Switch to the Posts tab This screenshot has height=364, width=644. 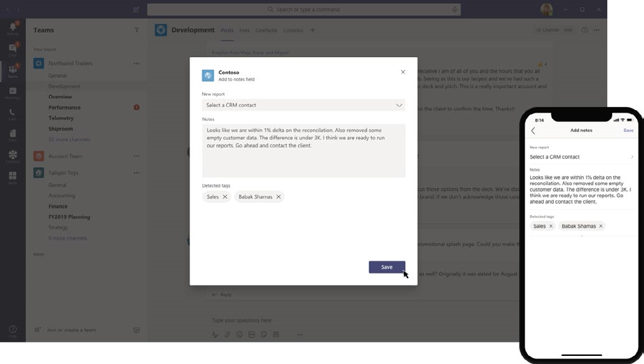(227, 30)
